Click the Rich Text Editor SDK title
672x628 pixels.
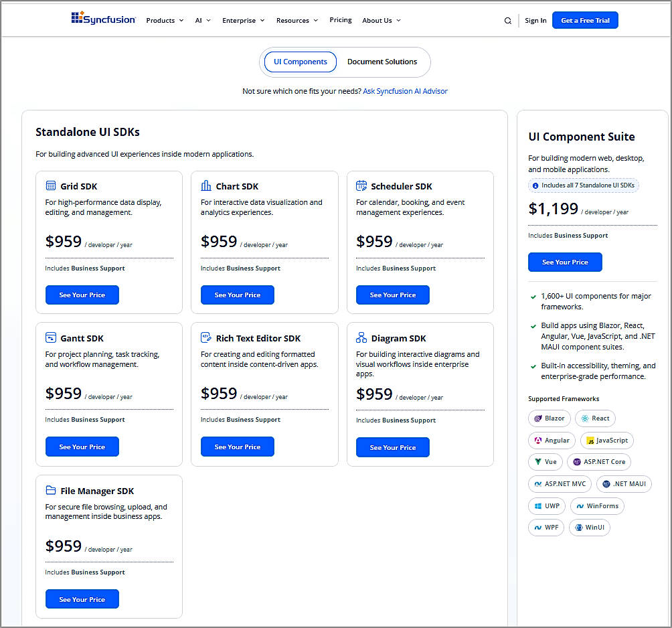tap(258, 338)
